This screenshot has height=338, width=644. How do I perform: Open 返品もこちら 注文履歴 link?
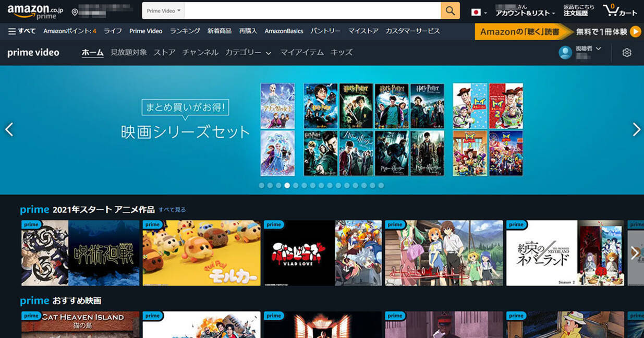[x=579, y=10]
